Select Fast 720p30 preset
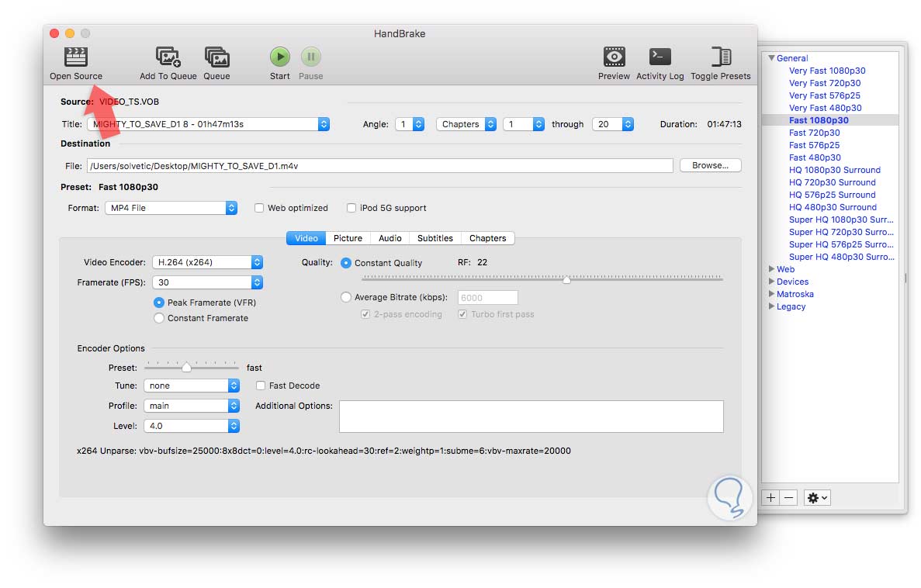This screenshot has width=921, height=588. 814,133
